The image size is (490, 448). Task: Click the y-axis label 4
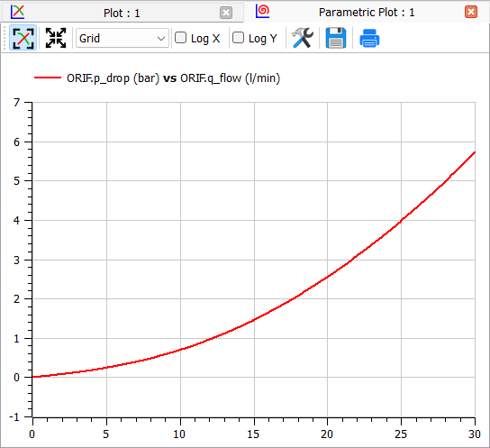pos(16,221)
